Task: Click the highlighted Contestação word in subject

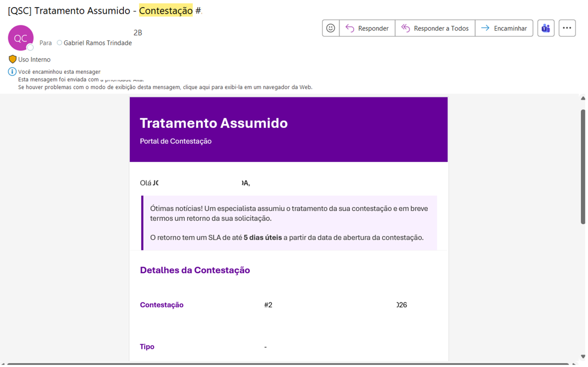Action: point(165,10)
